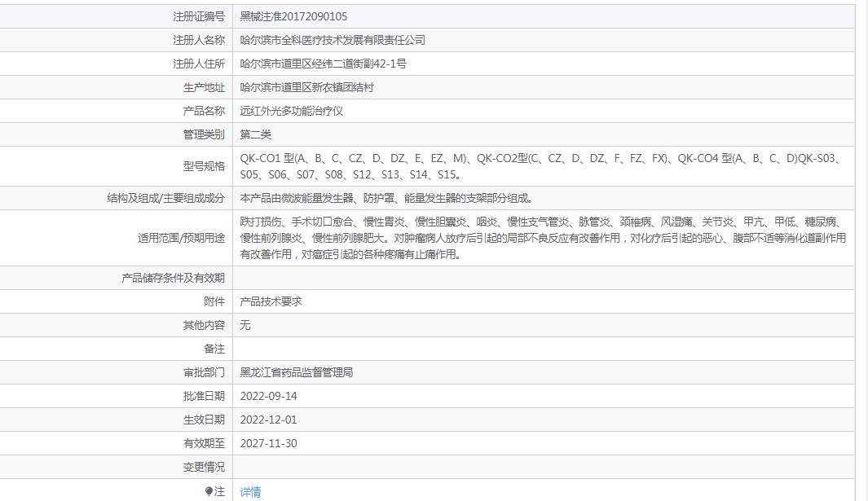868x501 pixels.
Task: Click the 适用范围/预期用途 label
Action: 182,238
